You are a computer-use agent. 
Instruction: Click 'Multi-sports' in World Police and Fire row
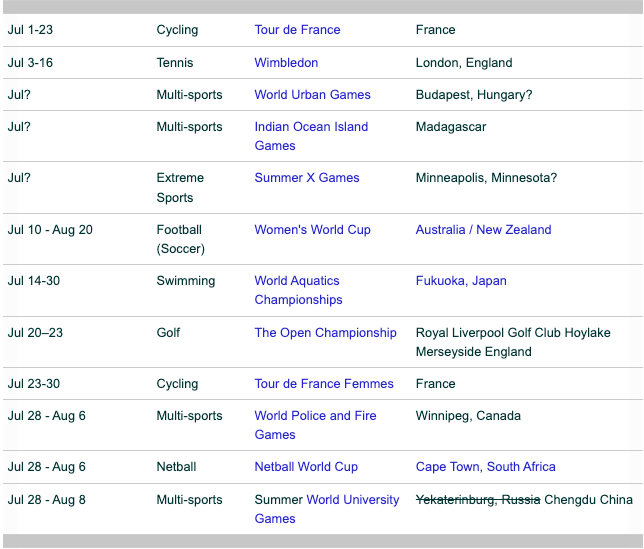(x=189, y=416)
